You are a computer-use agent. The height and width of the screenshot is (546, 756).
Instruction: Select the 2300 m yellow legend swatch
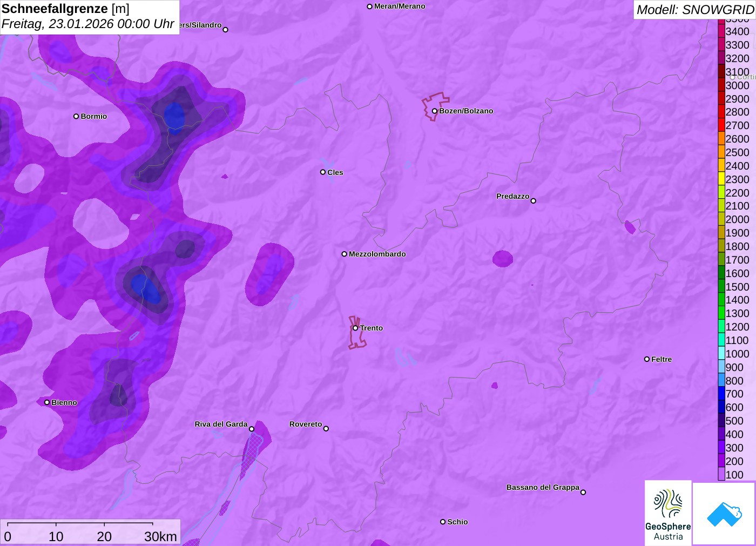coord(721,179)
